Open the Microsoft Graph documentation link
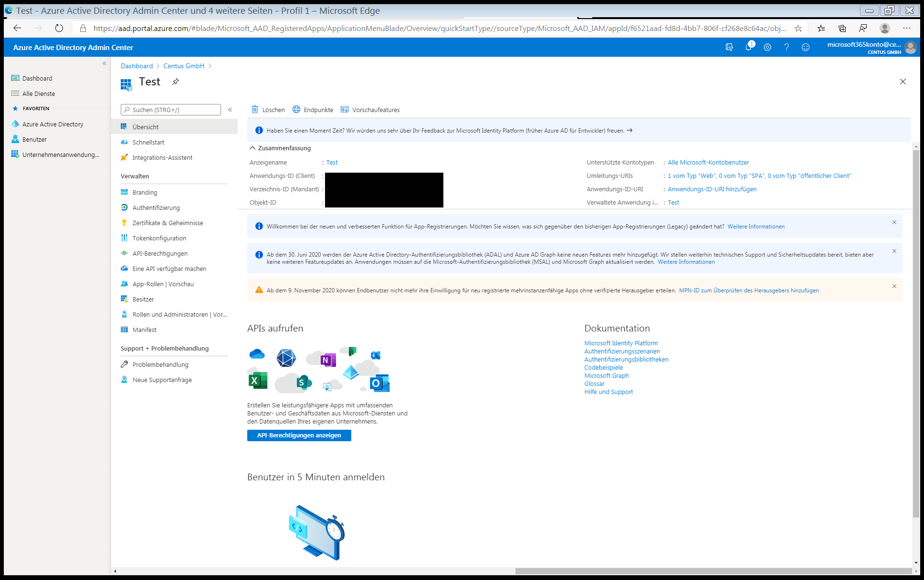The height and width of the screenshot is (580, 924). (x=606, y=375)
